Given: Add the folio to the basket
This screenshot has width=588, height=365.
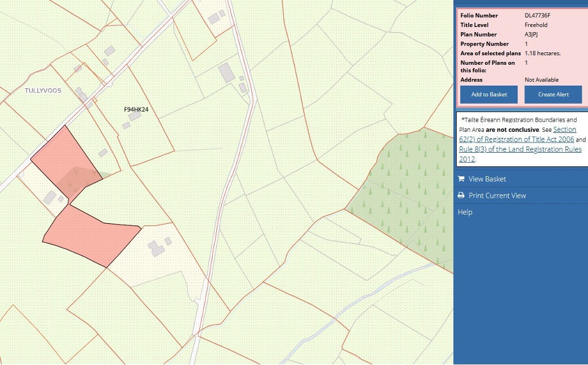Looking at the screenshot, I should click(x=489, y=95).
